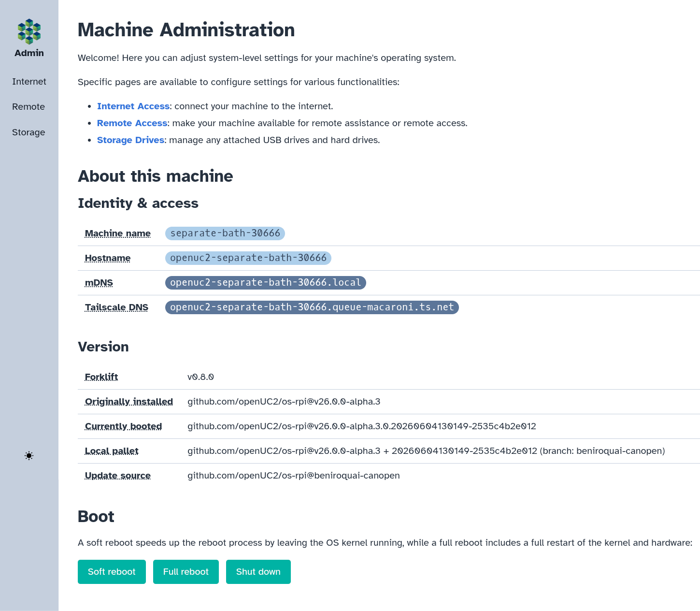The height and width of the screenshot is (611, 700).
Task: Click the Admin cube logo icon
Action: pos(29,31)
